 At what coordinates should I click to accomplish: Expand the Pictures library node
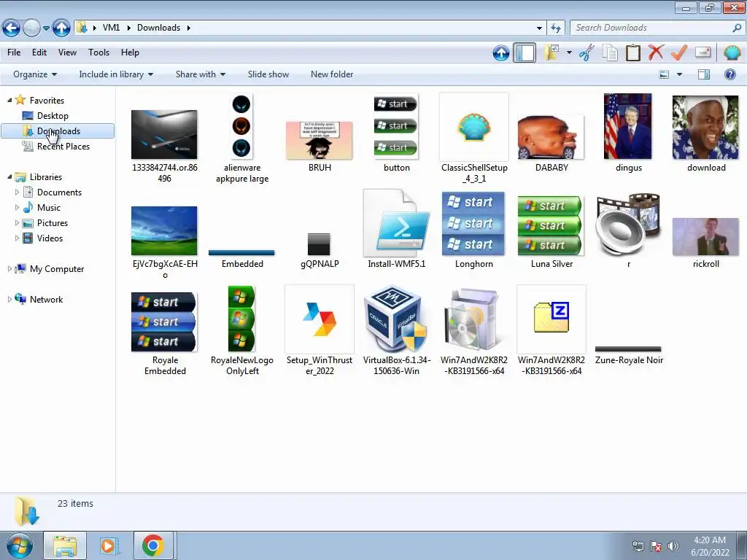click(18, 223)
